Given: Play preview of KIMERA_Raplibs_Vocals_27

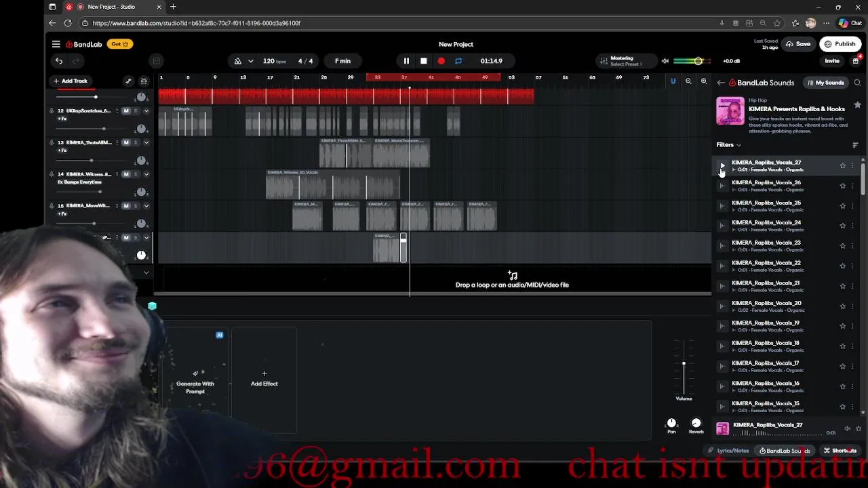Looking at the screenshot, I should point(722,165).
